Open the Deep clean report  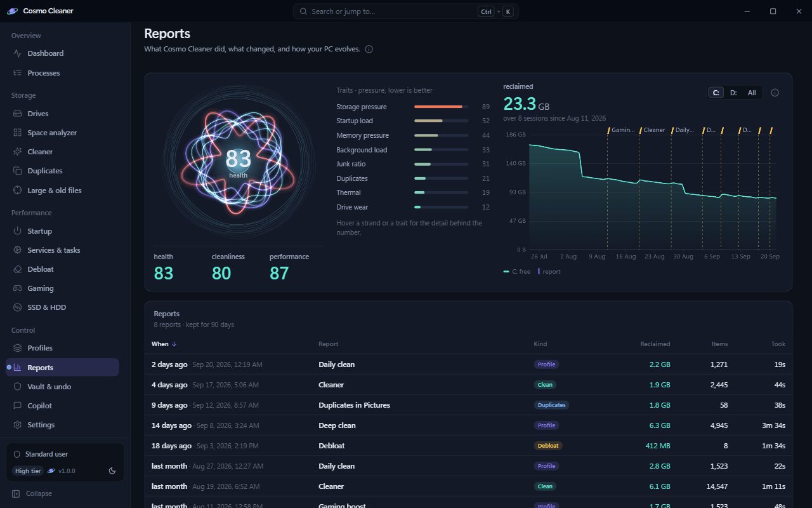tap(468, 425)
